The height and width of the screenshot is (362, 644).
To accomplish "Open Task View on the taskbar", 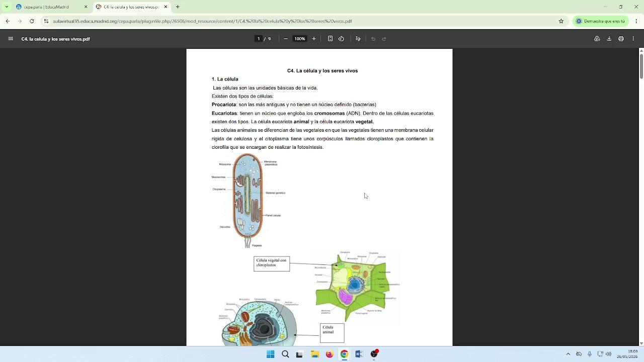I will pyautogui.click(x=300, y=354).
